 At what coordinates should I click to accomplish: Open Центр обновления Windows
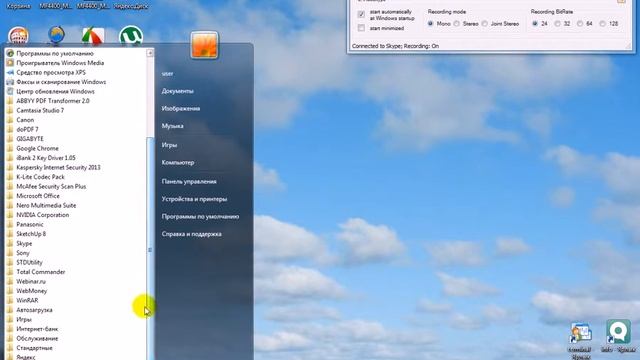51,91
